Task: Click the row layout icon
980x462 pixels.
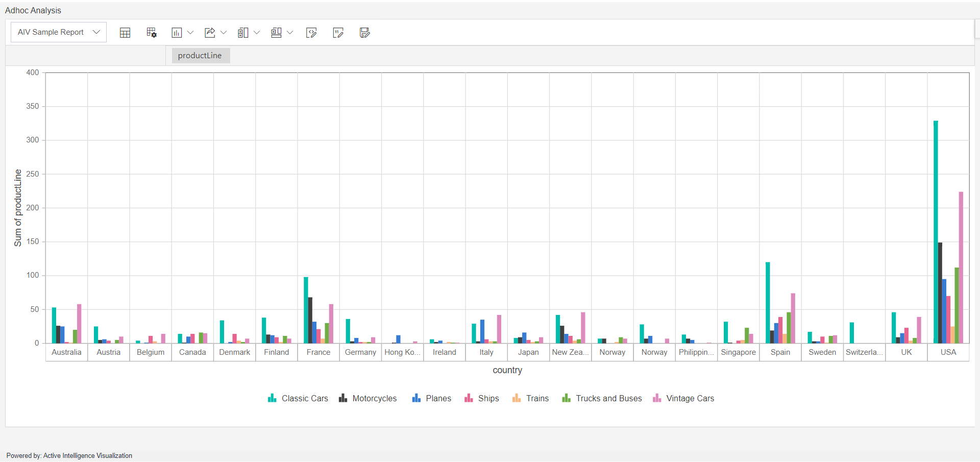Action: point(276,33)
